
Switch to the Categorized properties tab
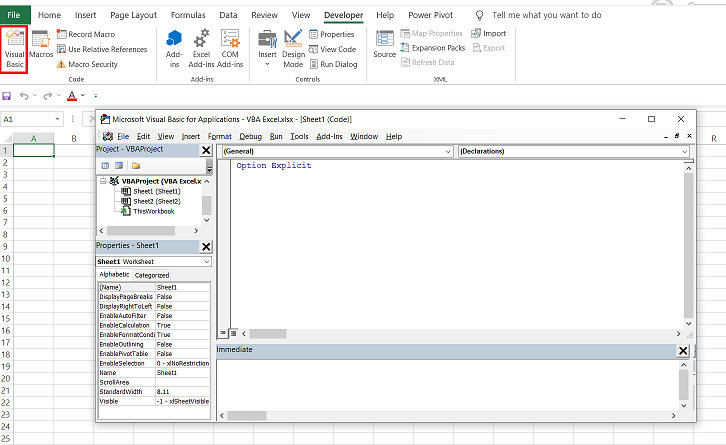point(152,275)
